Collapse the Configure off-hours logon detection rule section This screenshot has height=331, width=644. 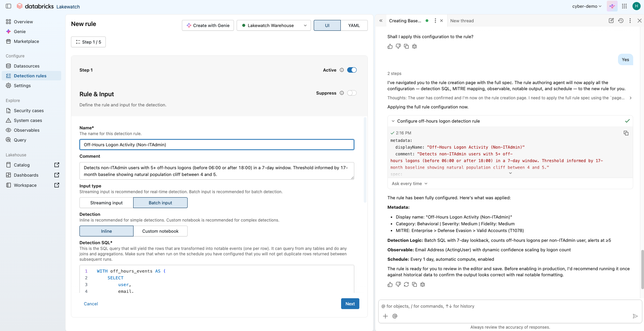pos(393,121)
